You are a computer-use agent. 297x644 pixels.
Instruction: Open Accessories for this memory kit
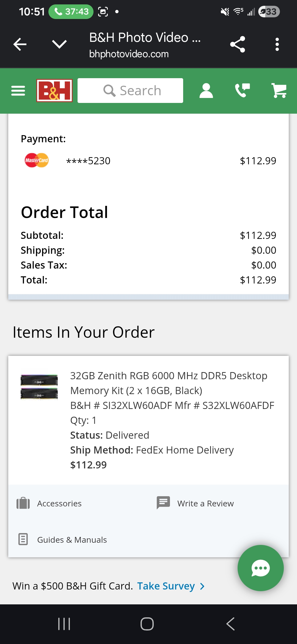[59, 503]
